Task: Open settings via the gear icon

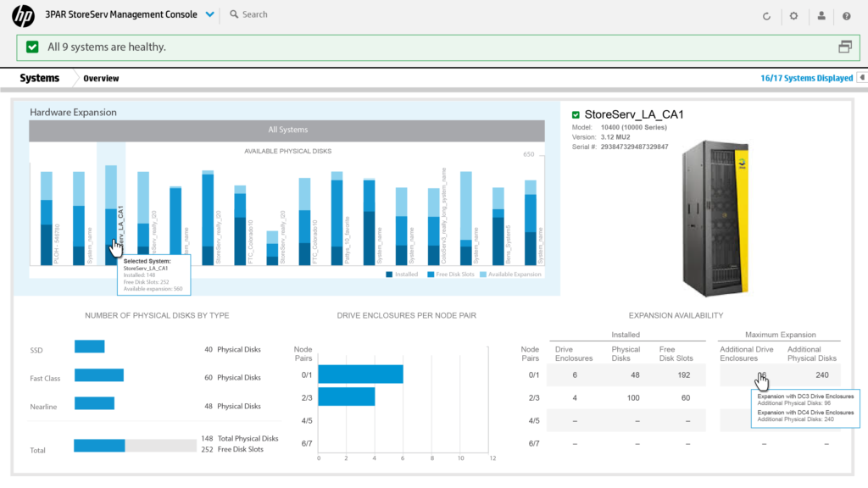Action: tap(793, 16)
